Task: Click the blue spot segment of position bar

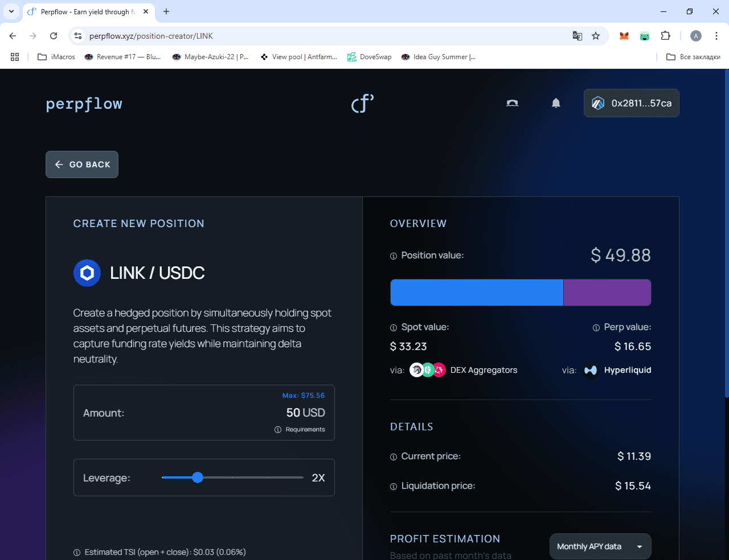Action: click(477, 293)
